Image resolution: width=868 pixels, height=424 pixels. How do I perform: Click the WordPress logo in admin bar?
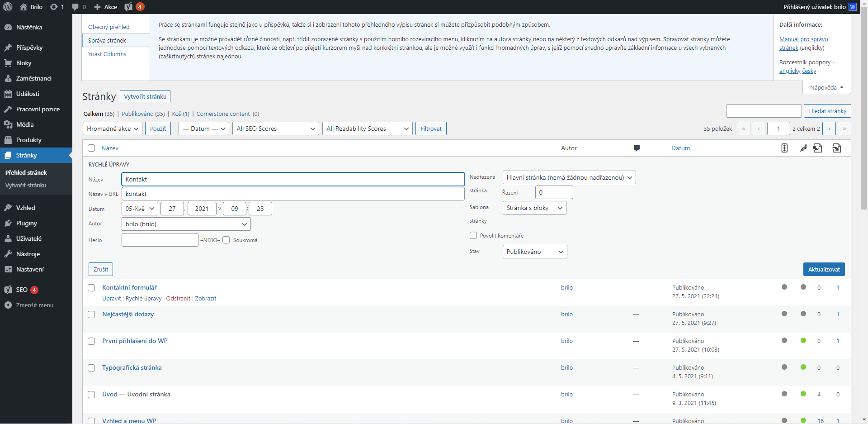coord(8,7)
